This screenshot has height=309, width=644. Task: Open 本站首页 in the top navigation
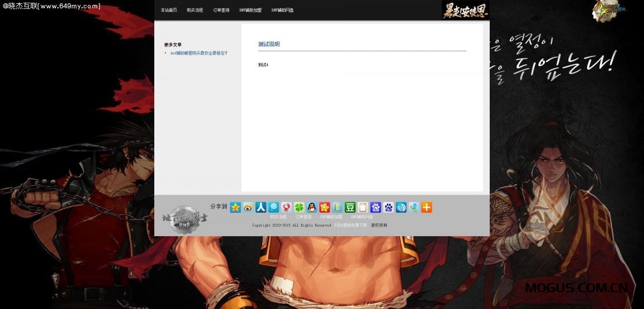(x=169, y=11)
